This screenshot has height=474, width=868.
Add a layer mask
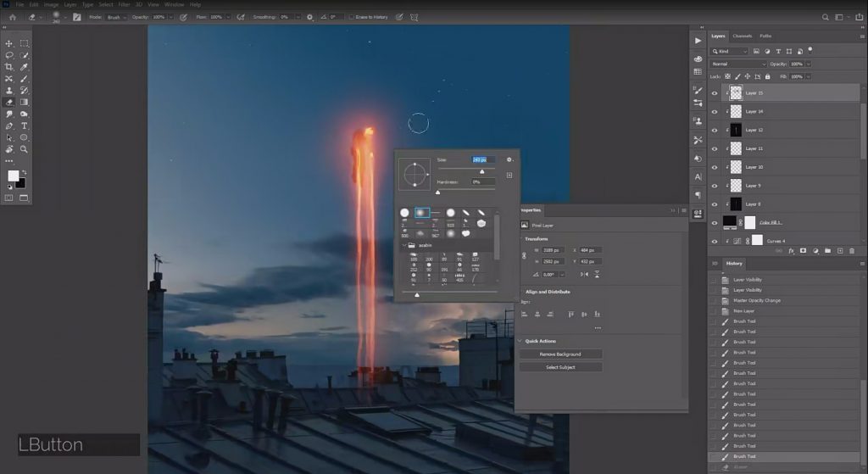(804, 251)
